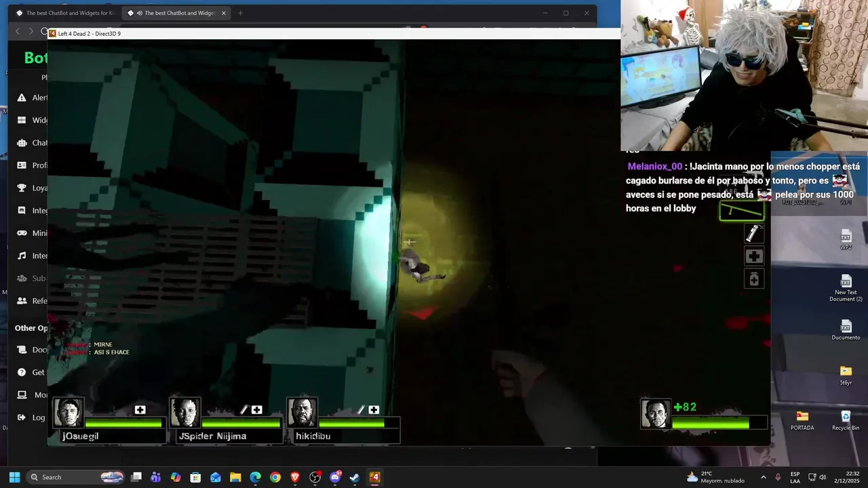Open Discord from the taskbar

[x=335, y=477]
